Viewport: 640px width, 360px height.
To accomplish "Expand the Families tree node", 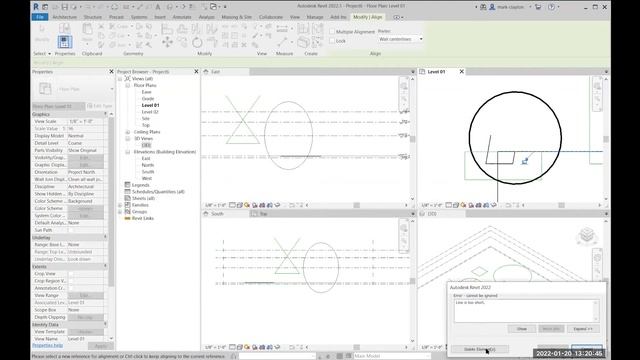I will pos(120,205).
